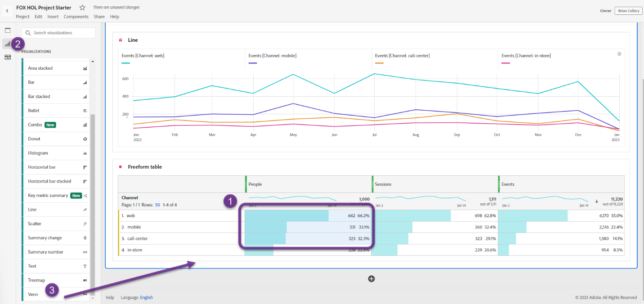The image size is (644, 304).
Task: Pick the Histogram visualization
Action: point(56,153)
